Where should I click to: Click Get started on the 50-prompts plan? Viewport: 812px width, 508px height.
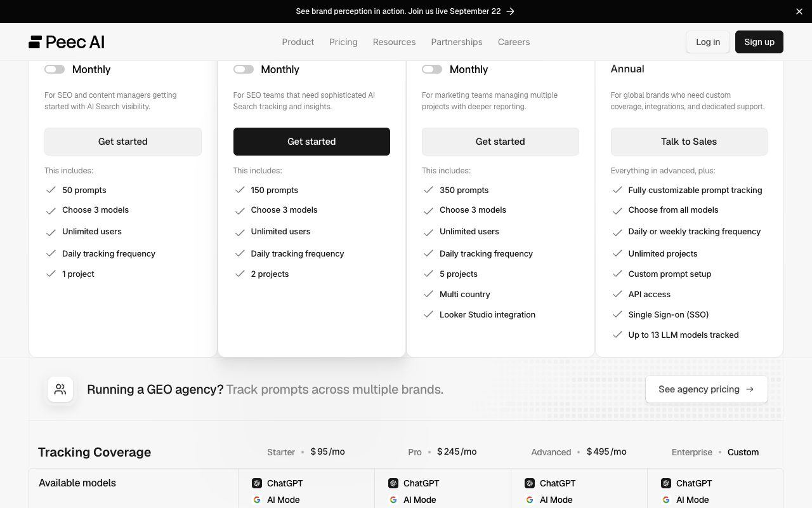(x=123, y=142)
